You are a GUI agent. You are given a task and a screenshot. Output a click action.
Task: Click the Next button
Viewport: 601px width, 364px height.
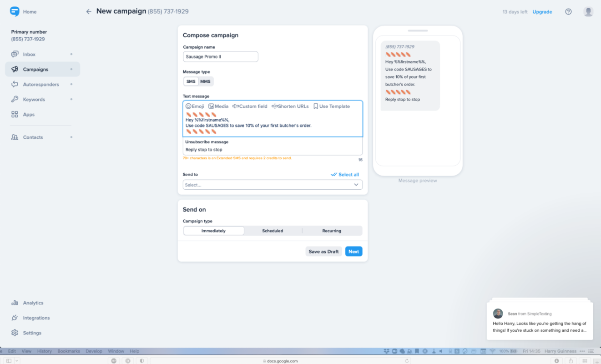click(354, 252)
